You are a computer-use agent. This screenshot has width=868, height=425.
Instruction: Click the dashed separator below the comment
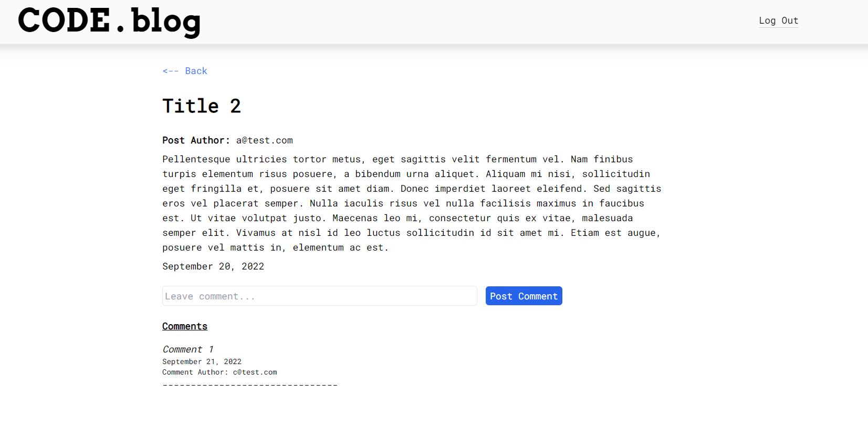coord(250,385)
